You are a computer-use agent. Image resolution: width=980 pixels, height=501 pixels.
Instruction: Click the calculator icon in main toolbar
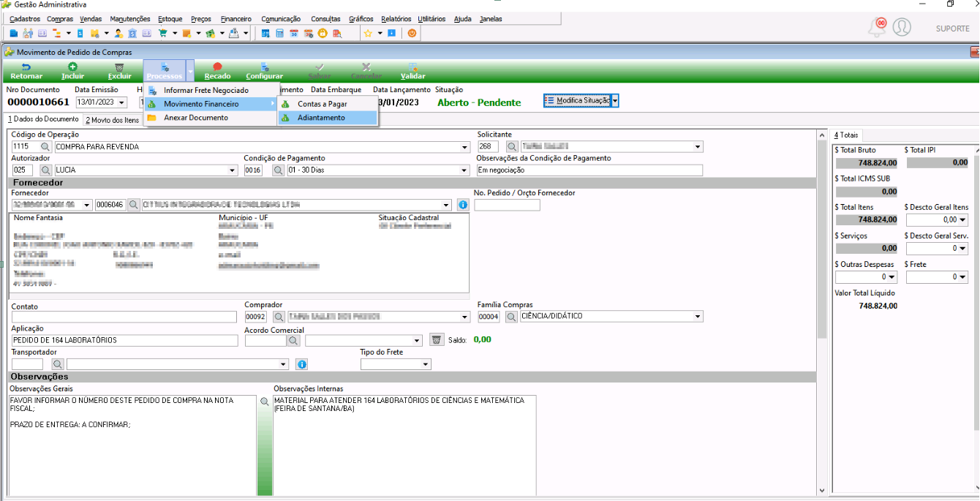pos(279,33)
